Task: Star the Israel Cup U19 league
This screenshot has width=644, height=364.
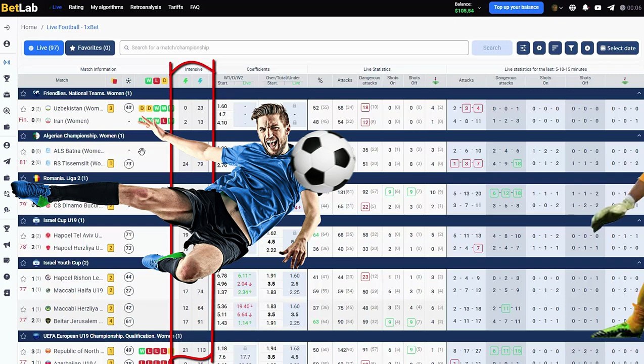Action: (x=23, y=220)
